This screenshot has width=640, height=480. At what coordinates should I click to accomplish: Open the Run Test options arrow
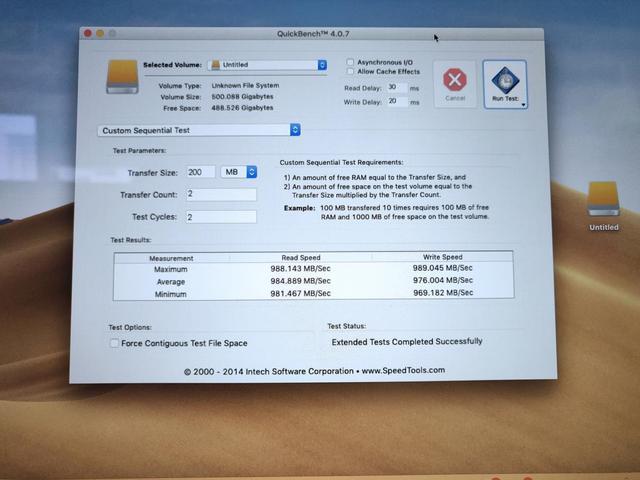[523, 105]
